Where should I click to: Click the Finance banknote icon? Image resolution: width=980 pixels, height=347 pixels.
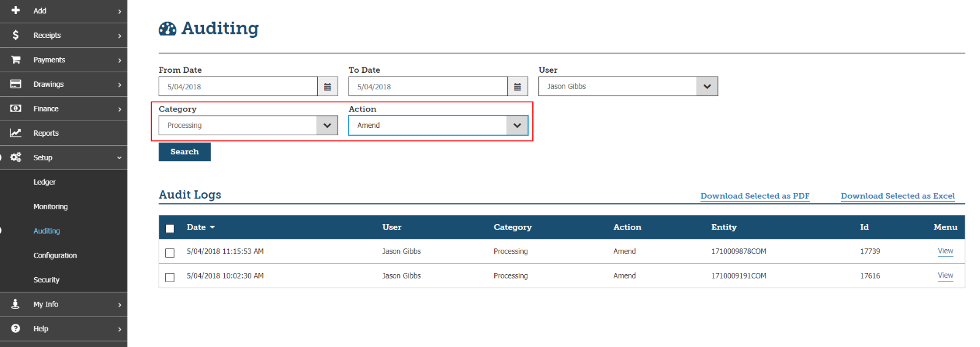(x=16, y=108)
